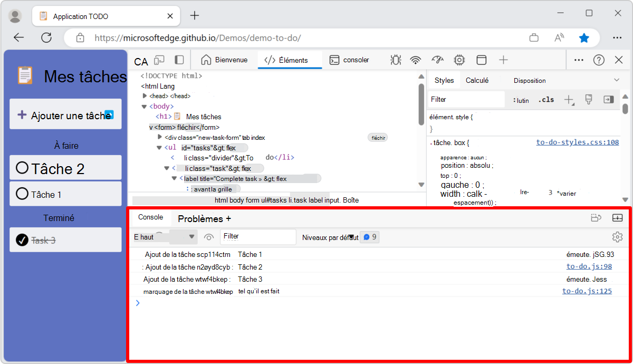Viewport: 633px width, 364px height.
Task: Open the read aloud icon in the address bar
Action: (x=559, y=38)
